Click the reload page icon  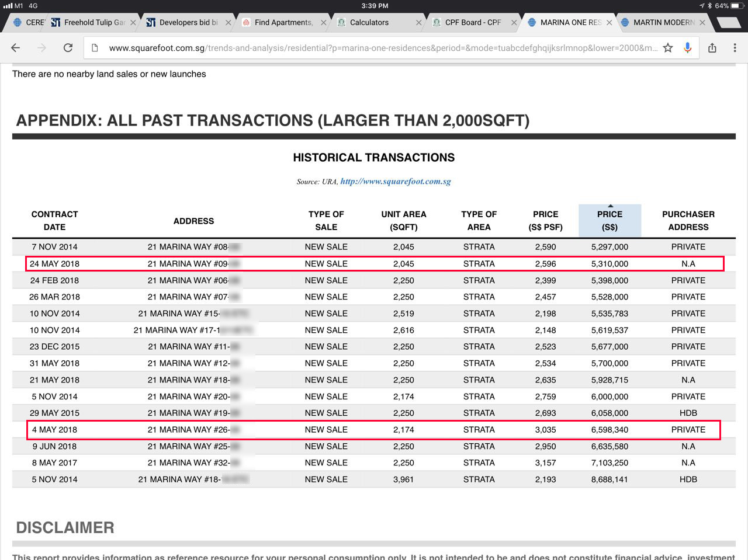click(68, 48)
